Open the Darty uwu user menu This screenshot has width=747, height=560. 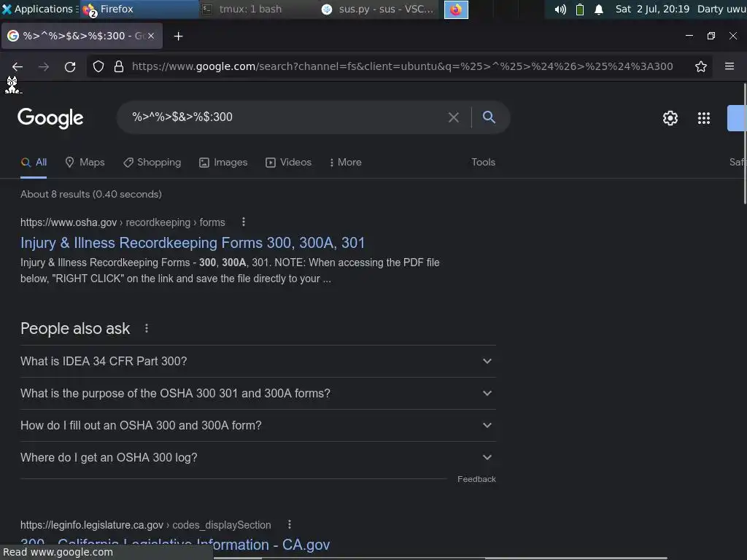click(721, 9)
